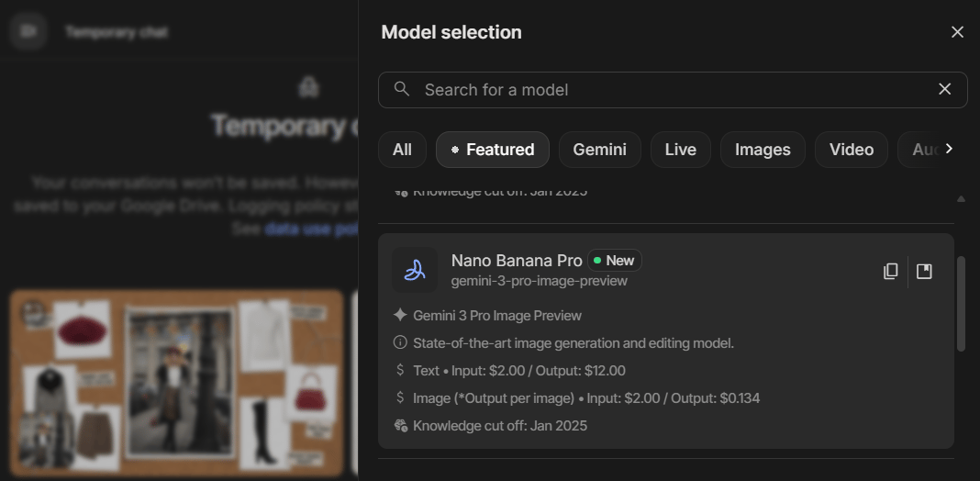Show Live models
The height and width of the screenshot is (481, 980).
click(680, 150)
